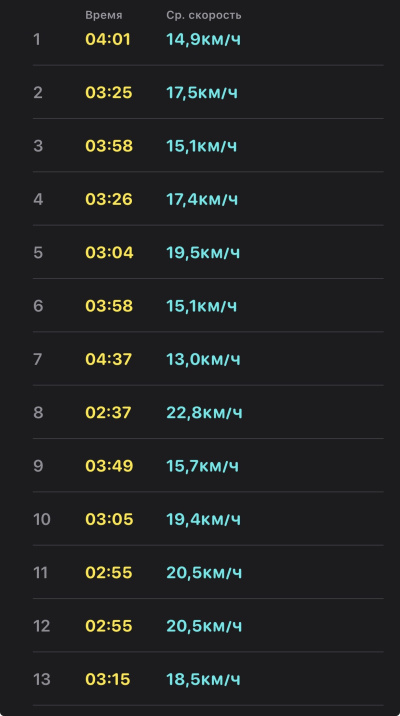Click the fastest time 02:37
This screenshot has height=716, width=400.
click(108, 413)
